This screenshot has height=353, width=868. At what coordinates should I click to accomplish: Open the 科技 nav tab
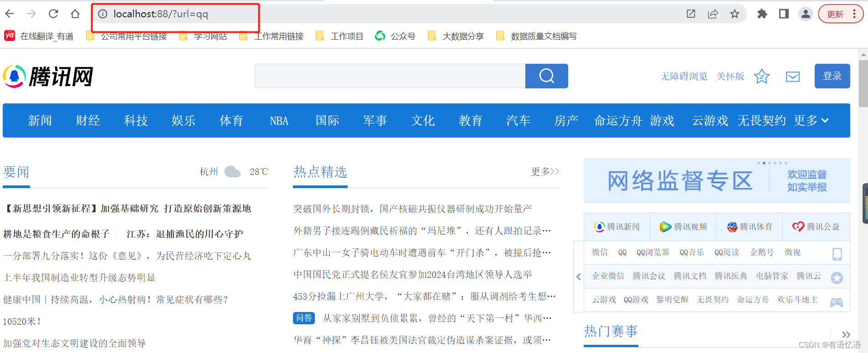(136, 121)
